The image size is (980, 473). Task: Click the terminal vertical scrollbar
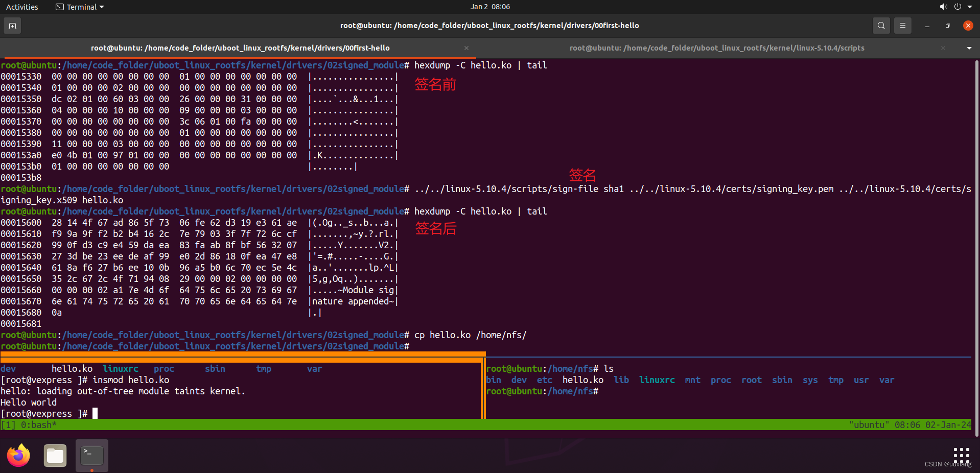click(x=976, y=247)
